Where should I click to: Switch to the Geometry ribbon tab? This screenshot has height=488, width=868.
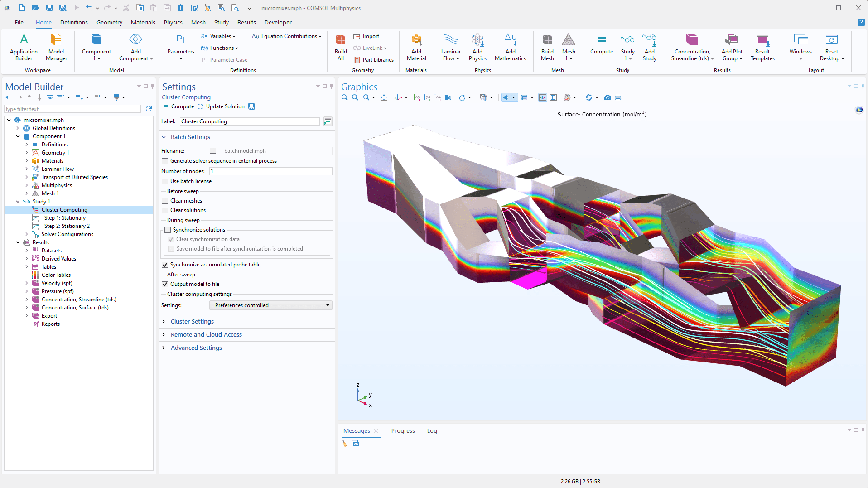tap(109, 22)
